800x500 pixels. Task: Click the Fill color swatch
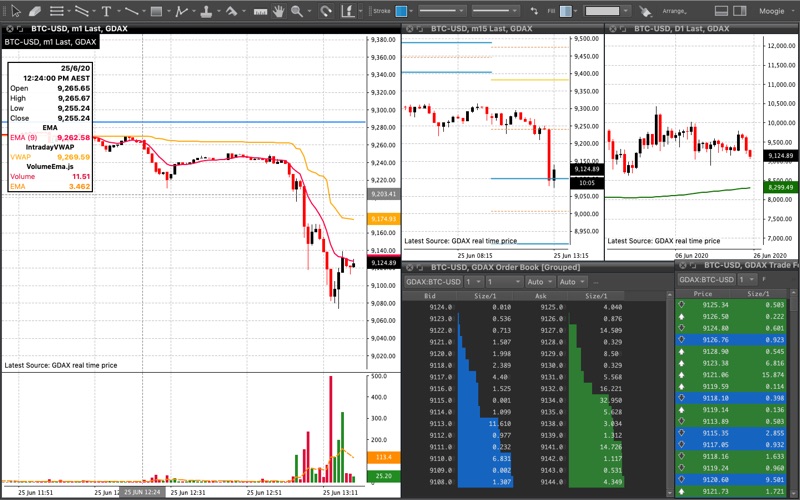(565, 11)
